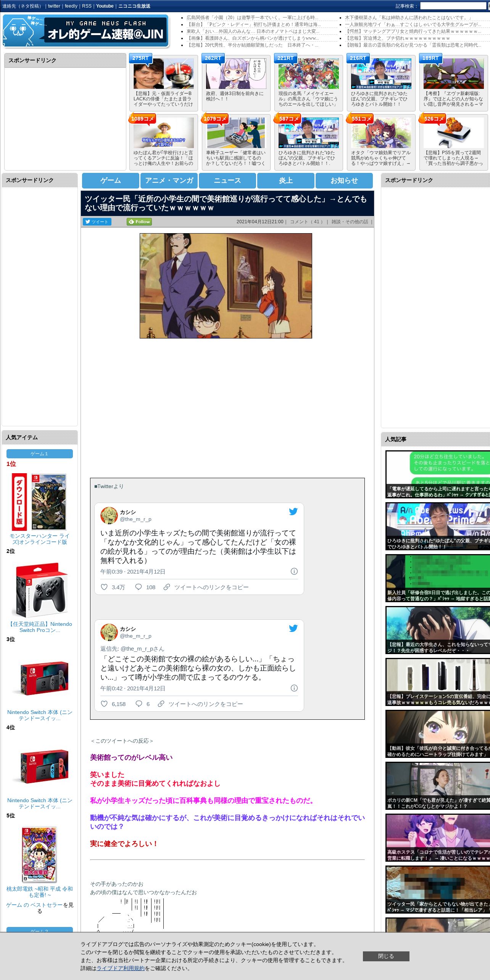Open コメント（41）link under title
This screenshot has height=980, width=490.
(307, 222)
